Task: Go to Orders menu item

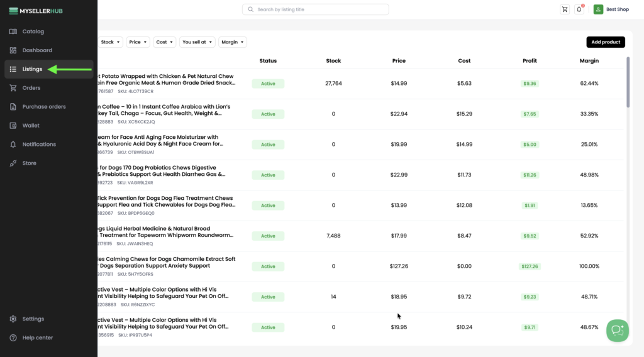Action: tap(31, 88)
